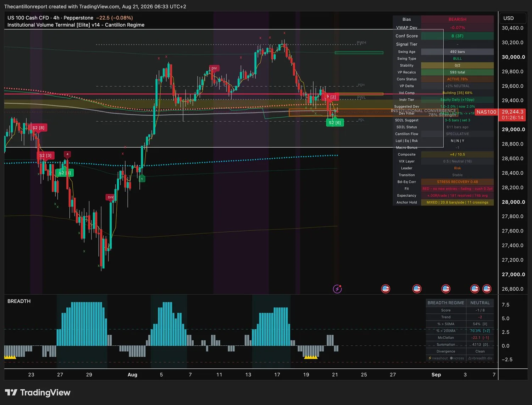This screenshot has height=405, width=532.
Task: Click the VP Recalcs 593 total cell
Action: coord(457,72)
